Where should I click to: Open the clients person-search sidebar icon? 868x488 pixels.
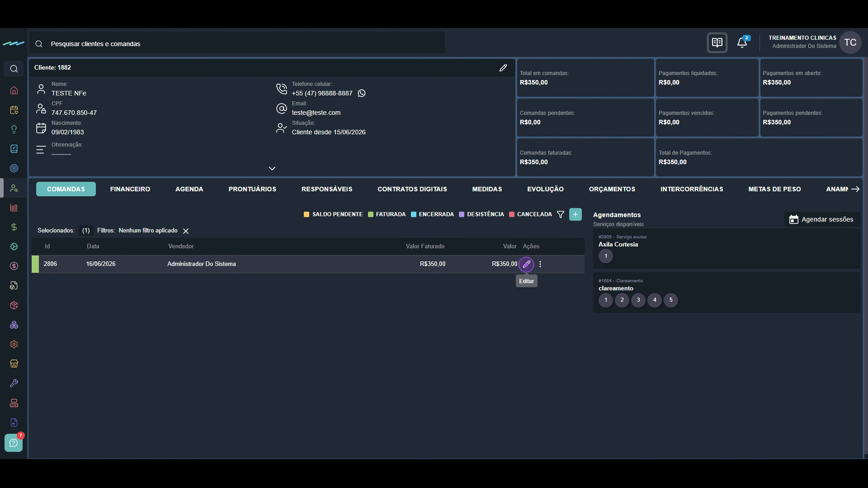tap(14, 188)
